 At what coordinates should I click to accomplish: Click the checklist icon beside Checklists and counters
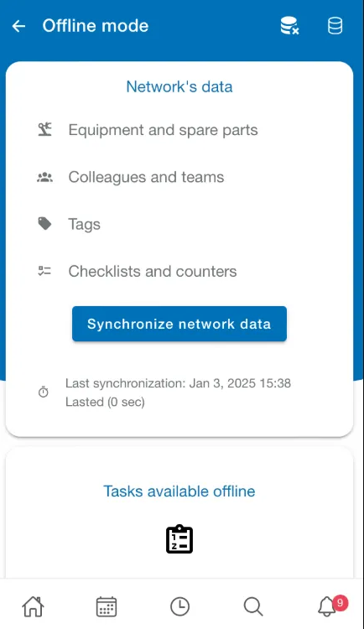pyautogui.click(x=44, y=271)
